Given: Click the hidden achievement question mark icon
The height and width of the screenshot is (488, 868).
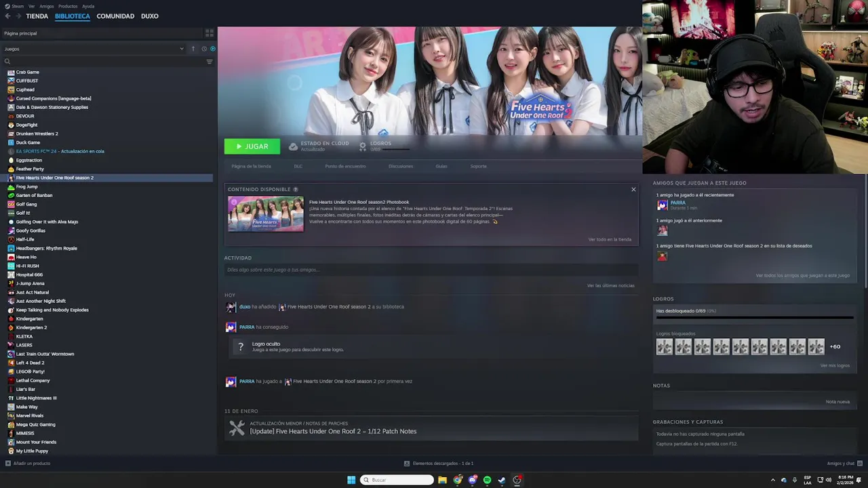Looking at the screenshot, I should coord(240,346).
